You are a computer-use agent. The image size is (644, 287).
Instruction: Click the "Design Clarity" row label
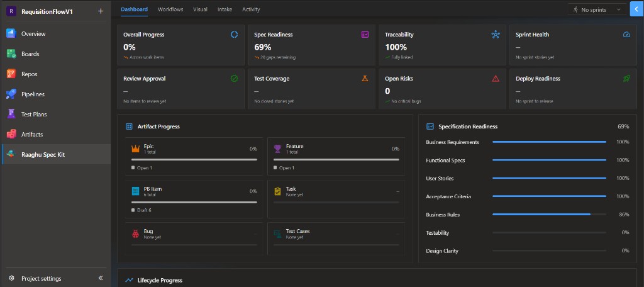[442, 251]
